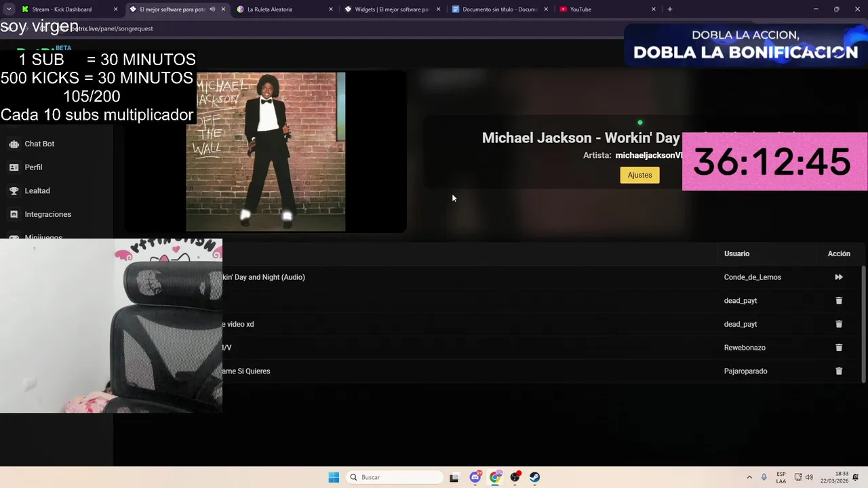Image resolution: width=868 pixels, height=488 pixels.
Task: Click the Lealtad trophy icon
Action: [x=14, y=190]
